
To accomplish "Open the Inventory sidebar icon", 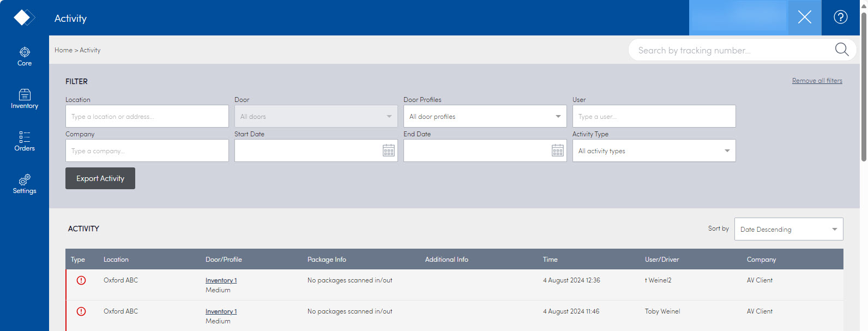I will [x=25, y=99].
